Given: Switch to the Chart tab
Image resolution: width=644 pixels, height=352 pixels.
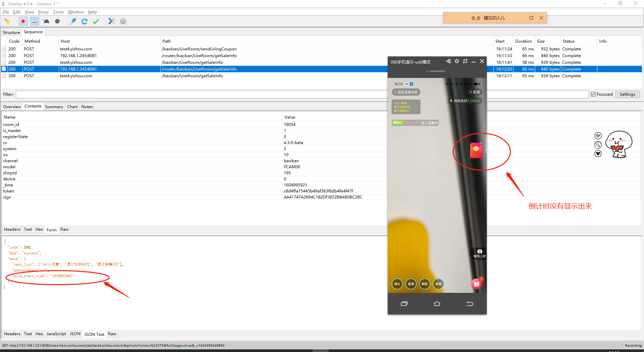Looking at the screenshot, I should coord(72,107).
